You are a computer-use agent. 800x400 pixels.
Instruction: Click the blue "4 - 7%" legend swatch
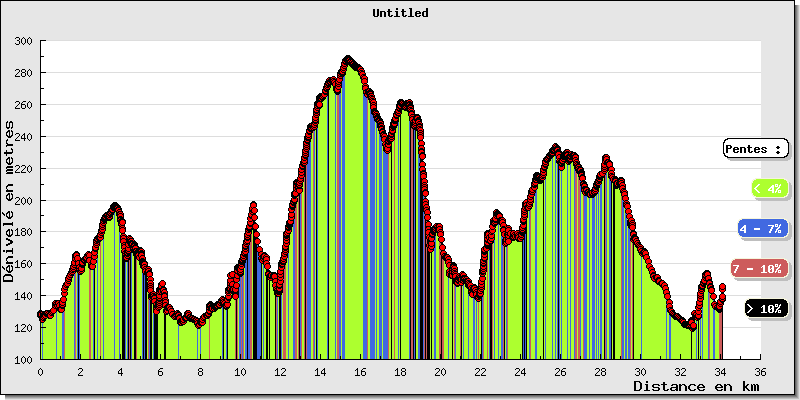761,229
